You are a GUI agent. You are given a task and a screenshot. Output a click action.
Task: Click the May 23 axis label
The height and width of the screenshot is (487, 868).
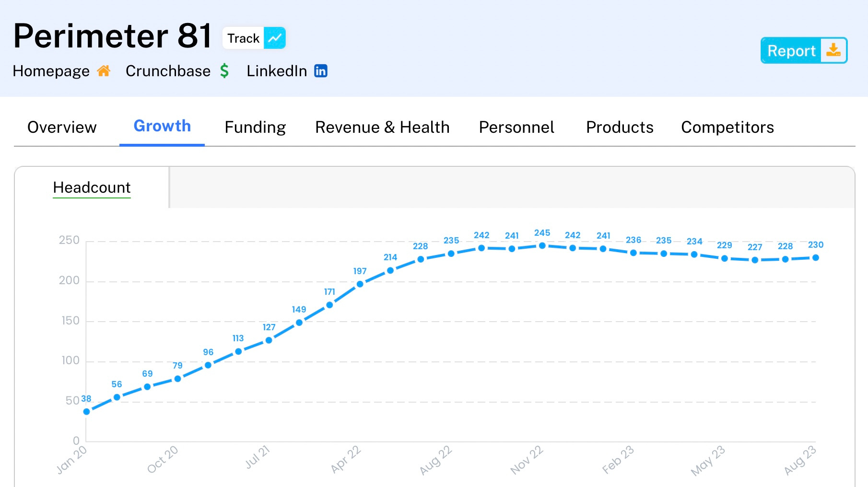click(x=708, y=461)
